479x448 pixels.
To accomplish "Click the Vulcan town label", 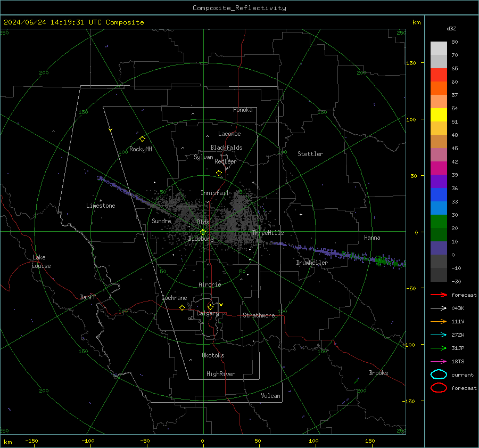I will (270, 396).
